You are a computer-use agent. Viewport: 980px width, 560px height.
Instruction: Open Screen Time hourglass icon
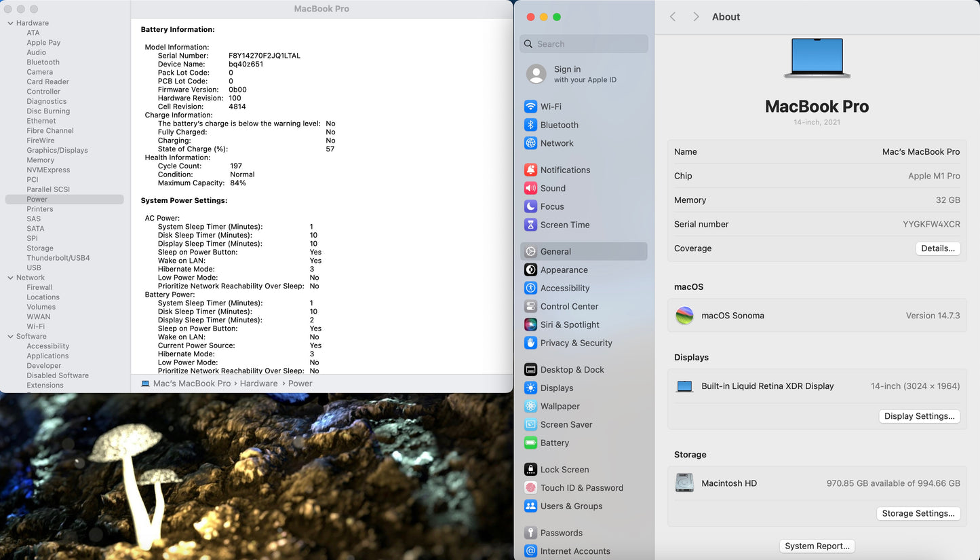coord(530,225)
